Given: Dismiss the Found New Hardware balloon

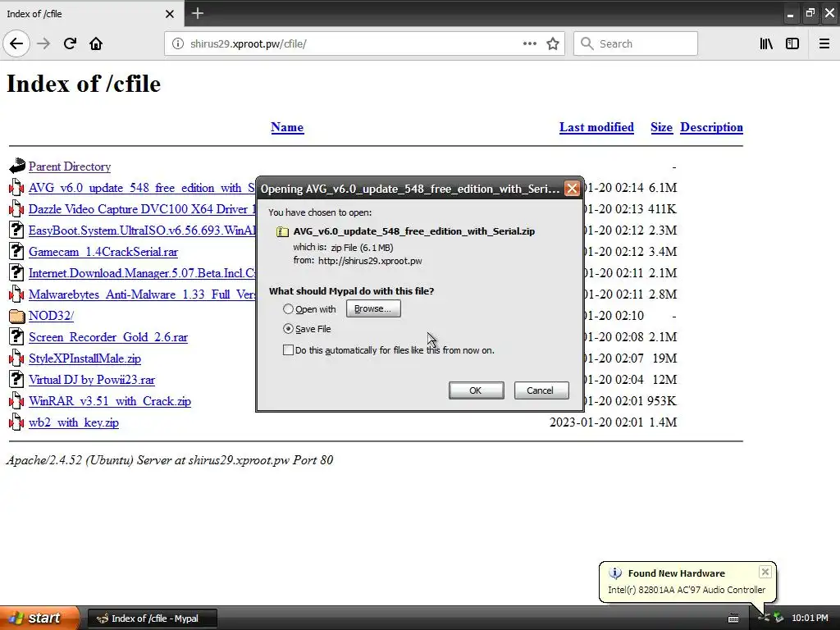Looking at the screenshot, I should pyautogui.click(x=765, y=572).
